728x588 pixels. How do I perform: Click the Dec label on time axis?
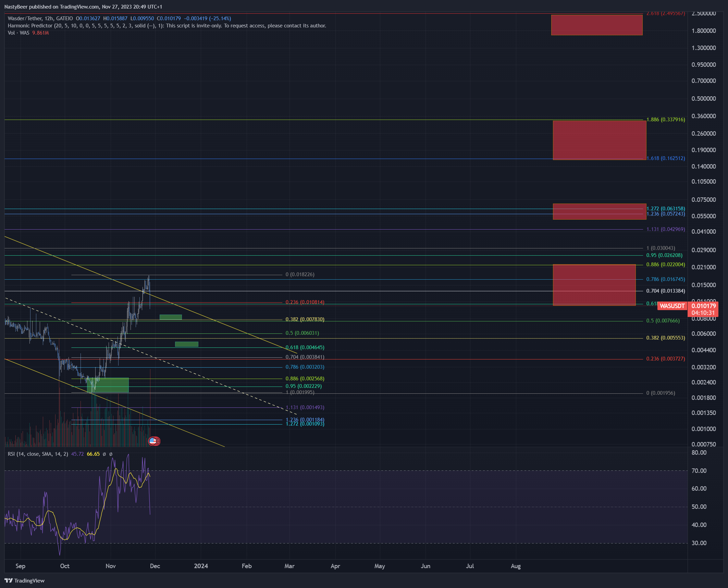coord(155,566)
